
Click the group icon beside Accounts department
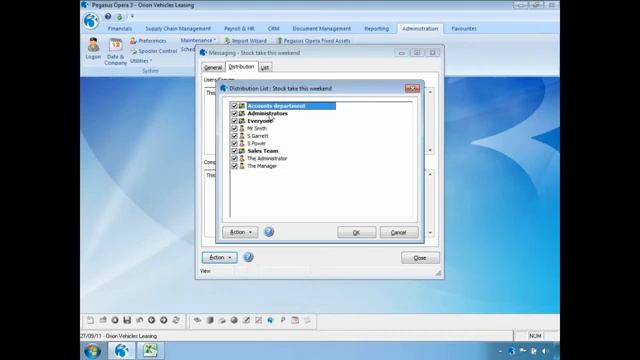(x=242, y=106)
